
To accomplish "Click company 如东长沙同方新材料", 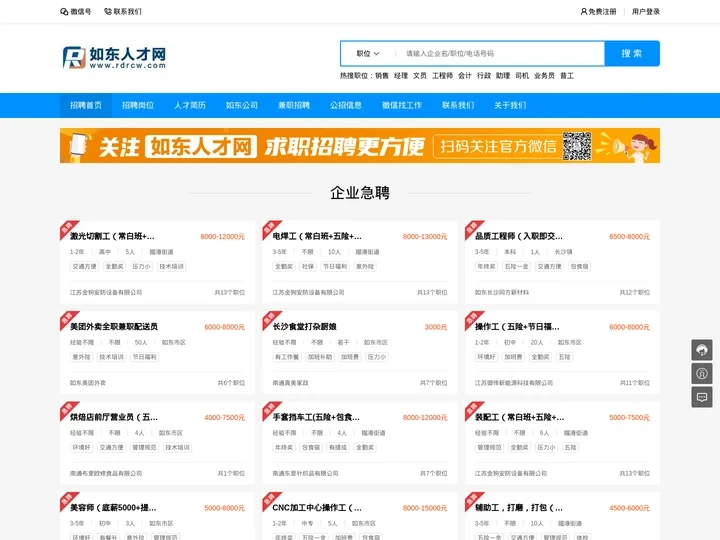I will [501, 292].
